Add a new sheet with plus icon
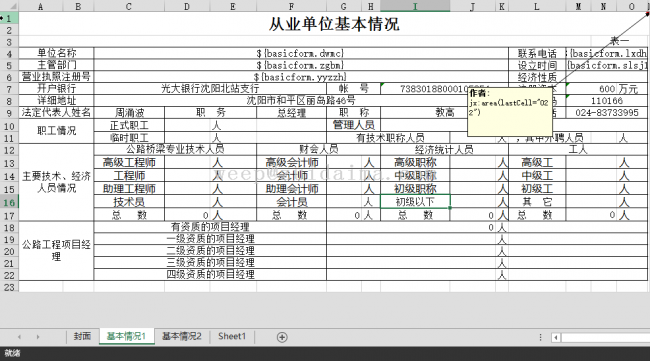Screen dimensions: 650x361 click(282, 337)
